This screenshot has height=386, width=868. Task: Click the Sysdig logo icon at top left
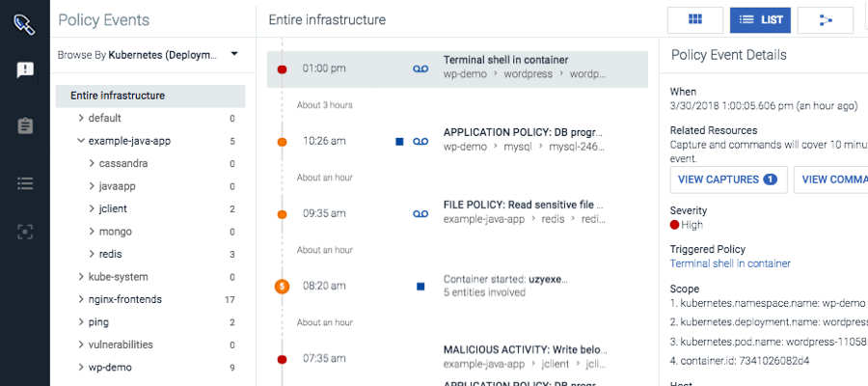click(x=25, y=24)
